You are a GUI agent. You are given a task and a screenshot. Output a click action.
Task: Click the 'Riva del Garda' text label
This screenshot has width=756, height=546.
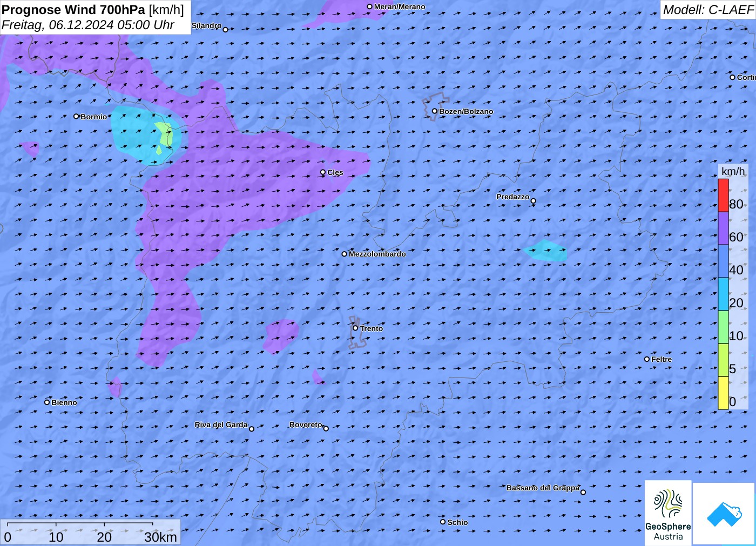point(221,424)
